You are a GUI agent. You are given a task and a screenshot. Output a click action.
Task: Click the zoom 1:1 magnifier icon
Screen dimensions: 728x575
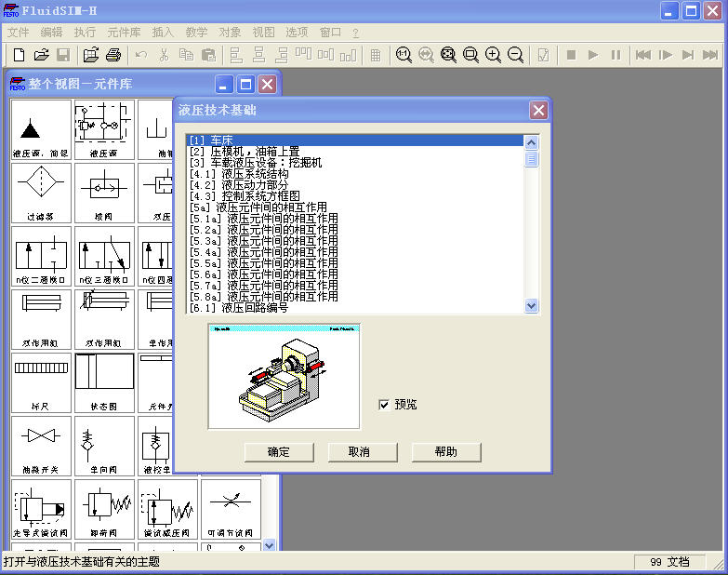[404, 55]
